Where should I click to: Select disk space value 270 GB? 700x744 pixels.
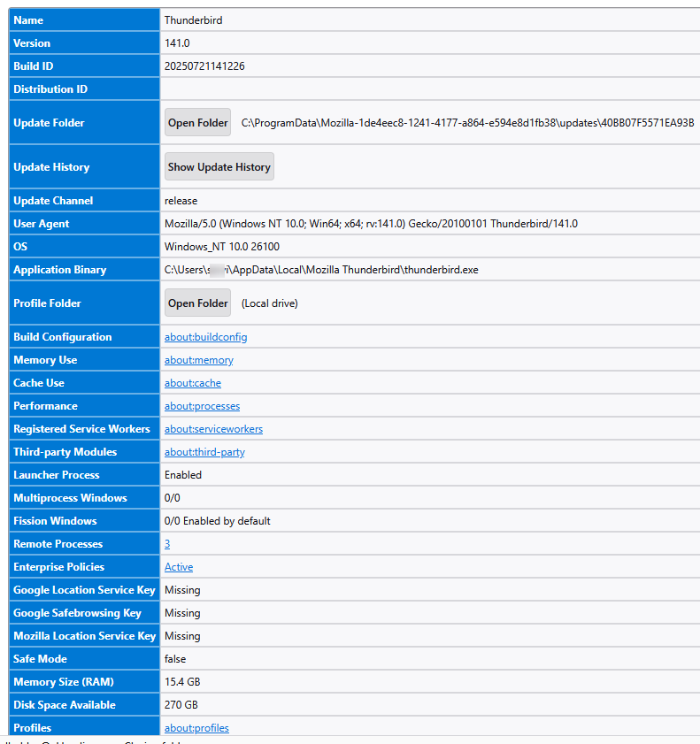click(181, 705)
